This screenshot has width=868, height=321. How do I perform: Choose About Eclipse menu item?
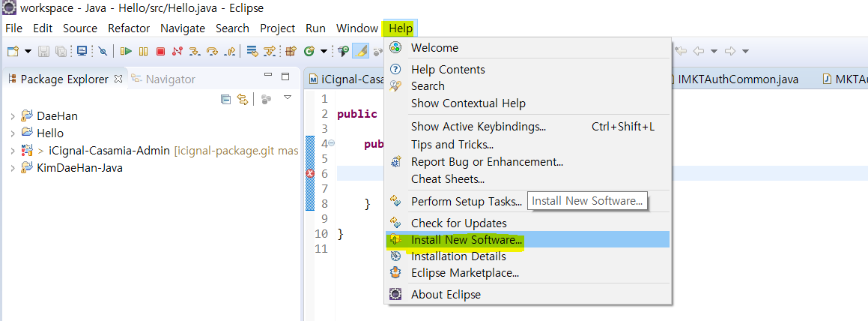[x=528, y=295]
